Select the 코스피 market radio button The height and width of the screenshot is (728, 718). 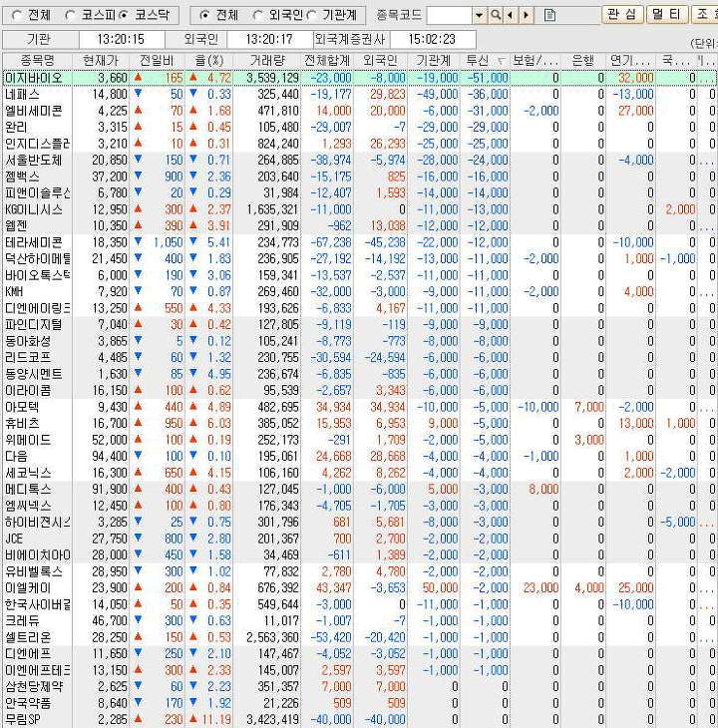point(71,15)
